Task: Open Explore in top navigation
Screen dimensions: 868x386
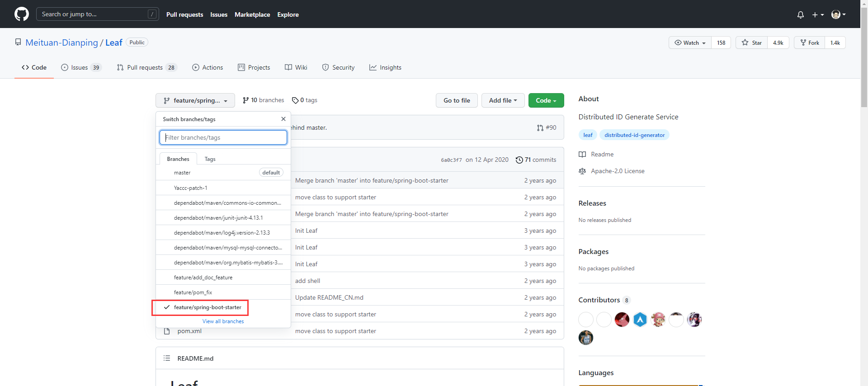Action: click(x=288, y=14)
